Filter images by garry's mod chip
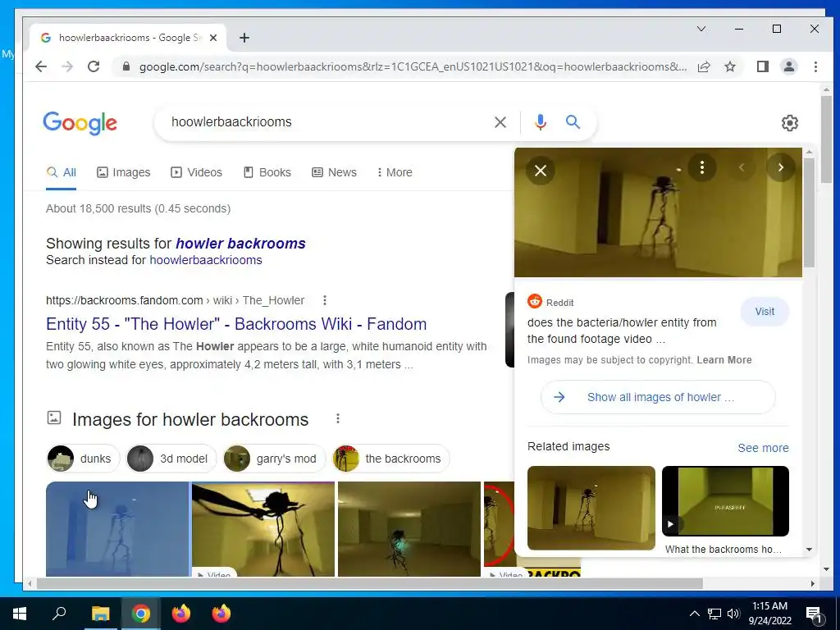The width and height of the screenshot is (840, 630). pyautogui.click(x=274, y=459)
